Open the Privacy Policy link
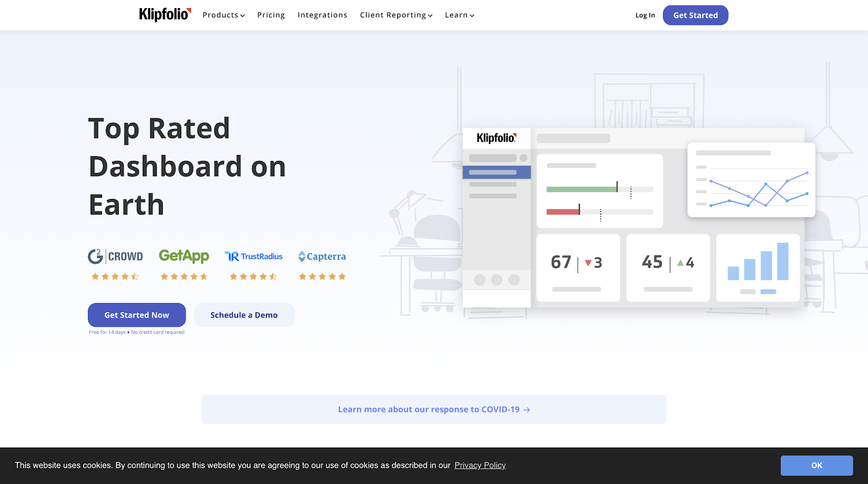 point(480,465)
